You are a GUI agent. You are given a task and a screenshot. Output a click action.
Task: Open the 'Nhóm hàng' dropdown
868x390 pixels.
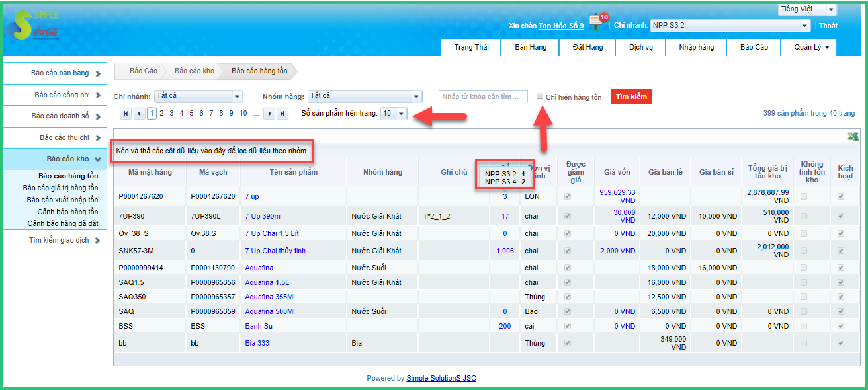(x=365, y=97)
